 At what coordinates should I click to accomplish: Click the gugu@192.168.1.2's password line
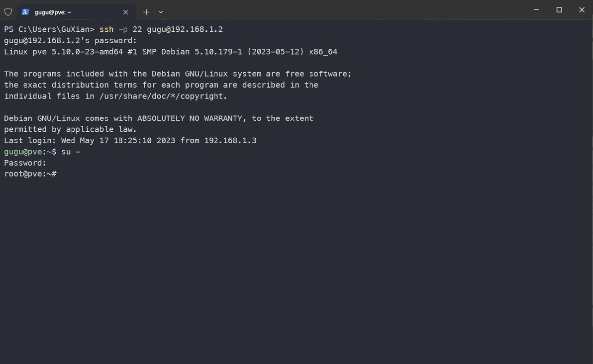click(70, 40)
